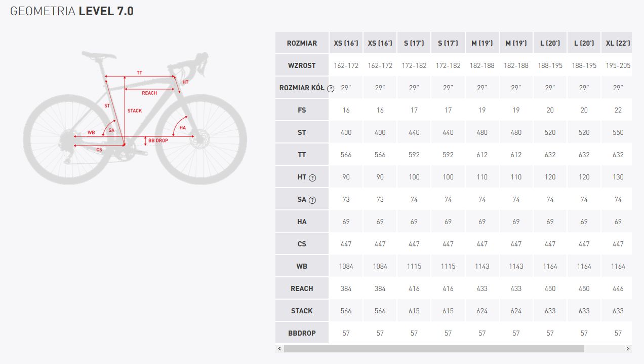The height and width of the screenshot is (364, 644).
Task: Click the STACK label in the bike diagram
Action: 135,111
